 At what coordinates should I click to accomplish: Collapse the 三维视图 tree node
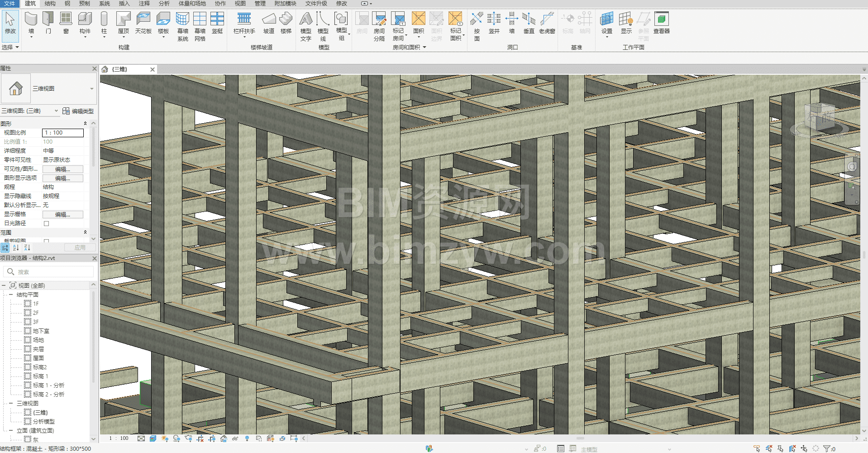11,403
